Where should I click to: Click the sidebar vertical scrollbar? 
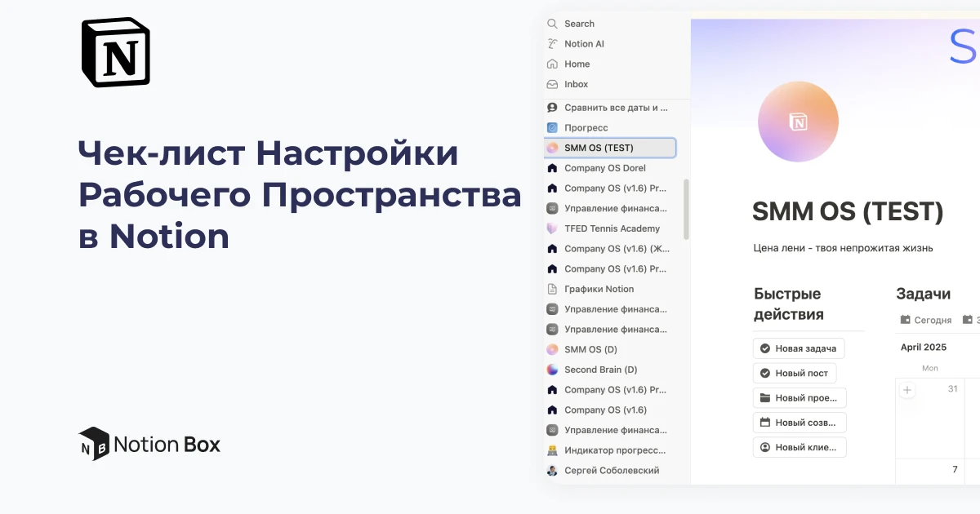[686, 209]
